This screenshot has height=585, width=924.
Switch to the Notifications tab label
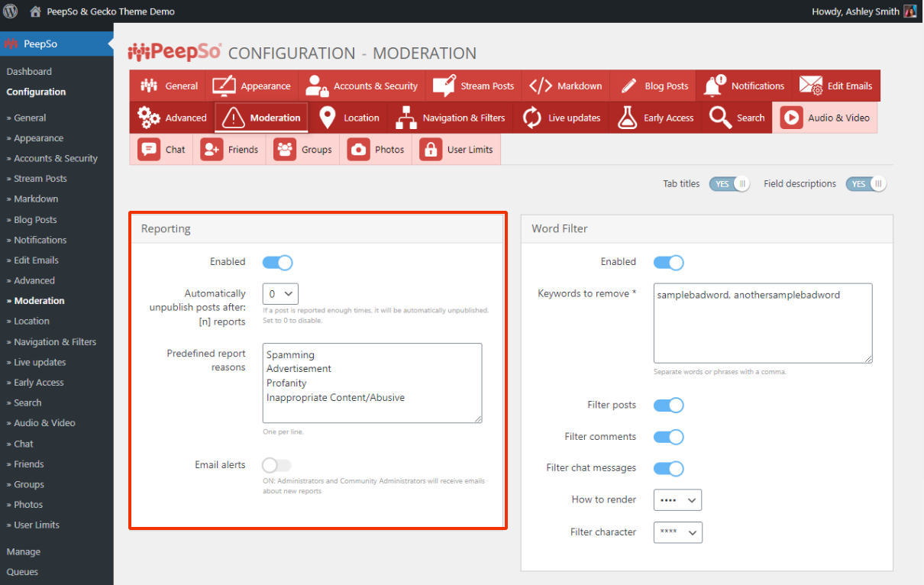pos(758,86)
